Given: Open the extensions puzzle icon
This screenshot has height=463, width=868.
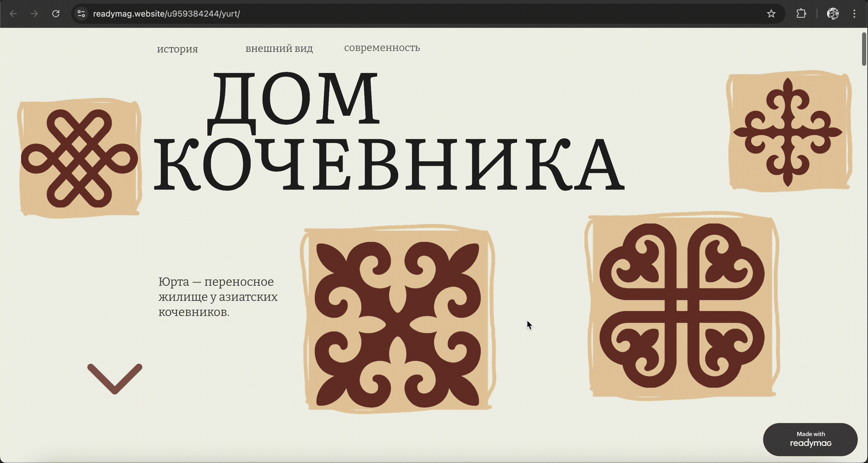Looking at the screenshot, I should [x=801, y=14].
